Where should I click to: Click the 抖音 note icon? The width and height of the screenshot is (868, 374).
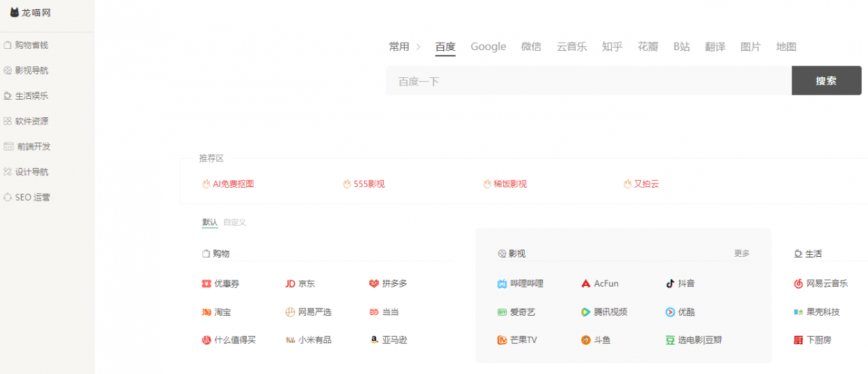pos(670,284)
